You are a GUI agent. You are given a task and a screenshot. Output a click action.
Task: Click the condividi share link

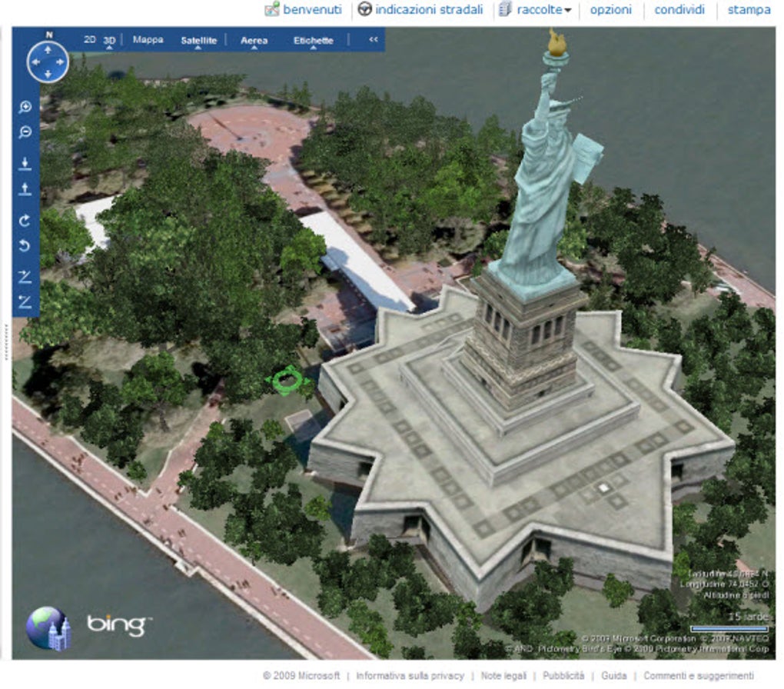[679, 9]
